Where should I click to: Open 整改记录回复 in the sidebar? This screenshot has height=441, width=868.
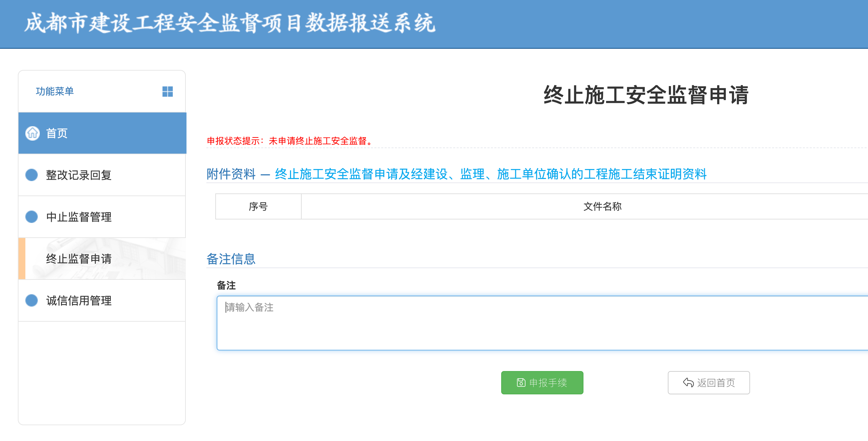79,175
